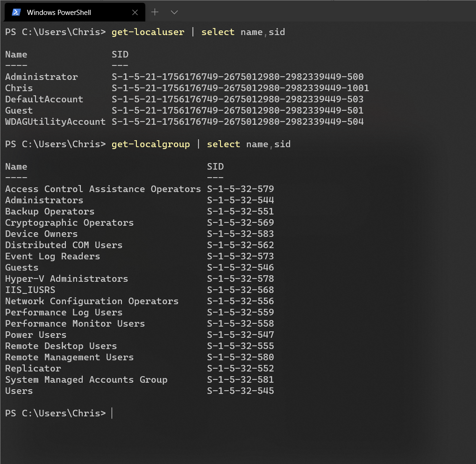The height and width of the screenshot is (464, 476).
Task: Open a new tab with plus button
Action: [155, 12]
